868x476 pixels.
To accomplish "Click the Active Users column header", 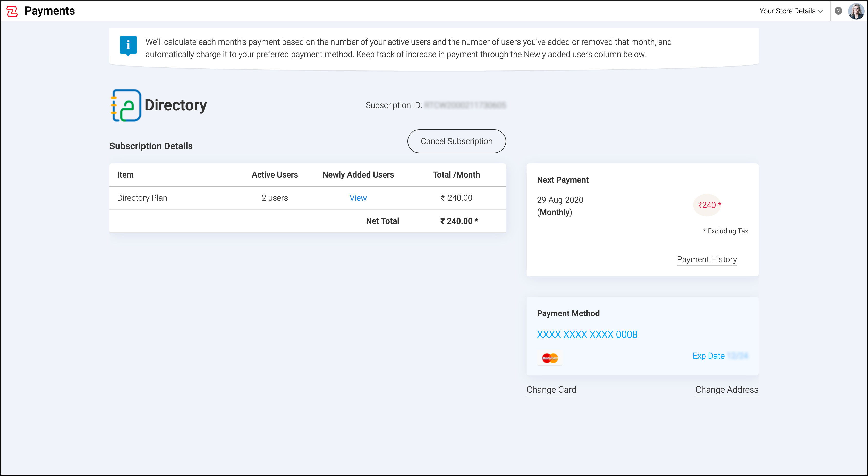I will click(x=275, y=175).
